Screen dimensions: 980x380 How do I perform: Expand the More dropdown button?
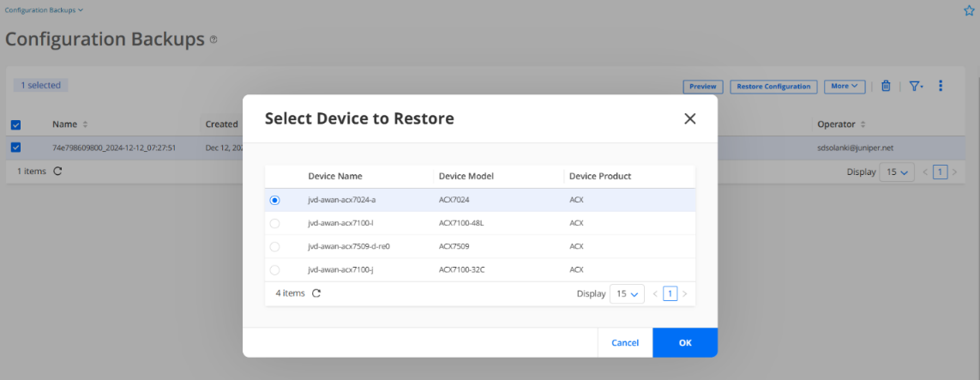point(845,86)
